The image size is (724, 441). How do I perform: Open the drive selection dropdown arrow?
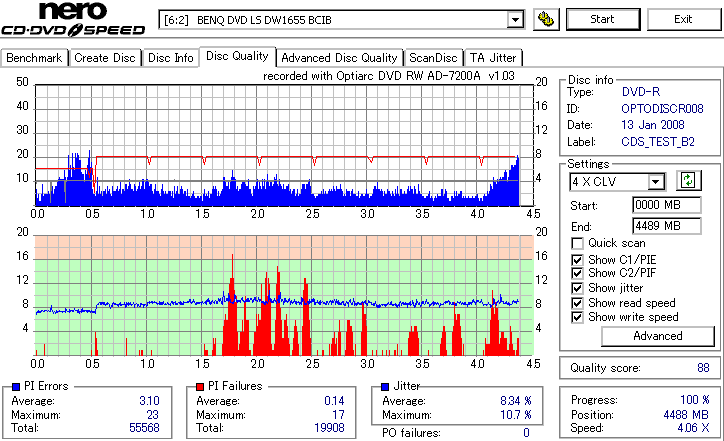[x=515, y=20]
